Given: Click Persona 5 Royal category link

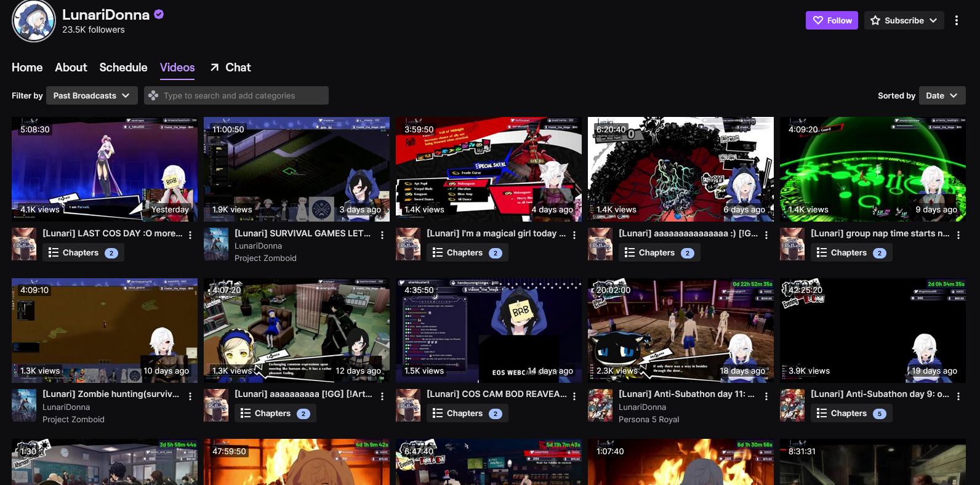Looking at the screenshot, I should pos(649,419).
